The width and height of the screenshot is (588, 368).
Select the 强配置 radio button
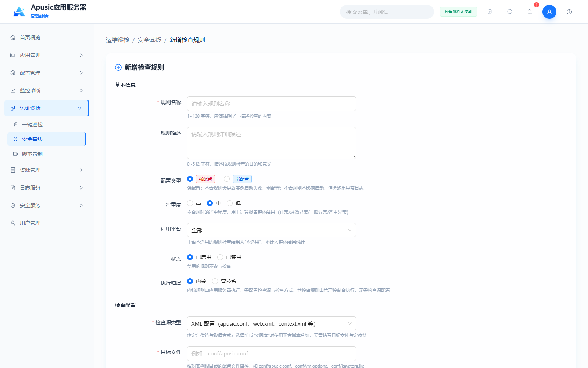[x=190, y=179]
